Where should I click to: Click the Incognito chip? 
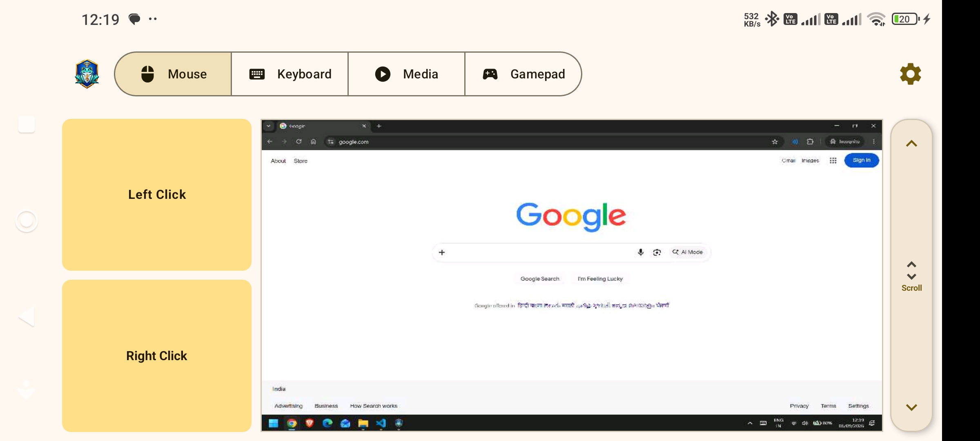(845, 142)
